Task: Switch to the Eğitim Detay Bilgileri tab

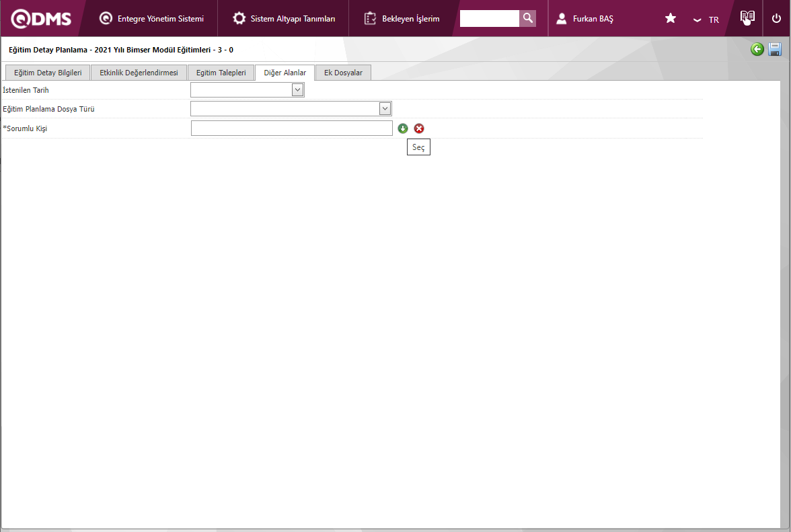Action: coord(48,73)
